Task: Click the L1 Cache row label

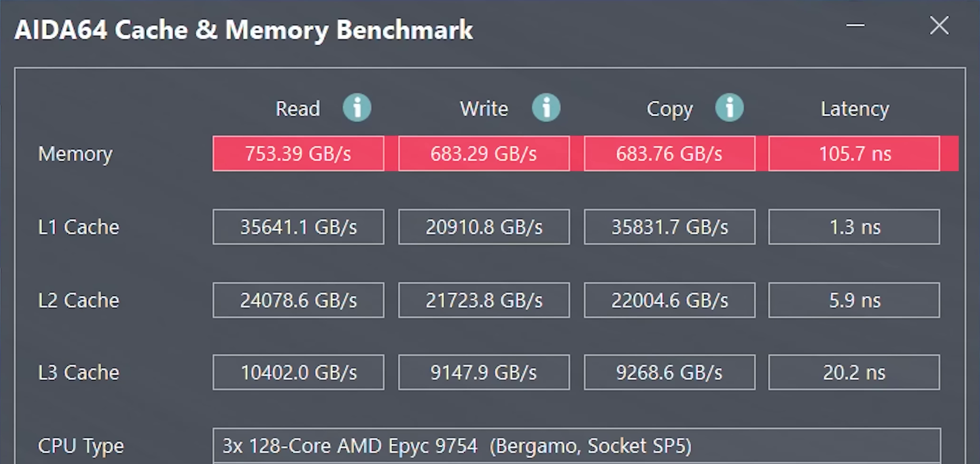Action: tap(79, 227)
